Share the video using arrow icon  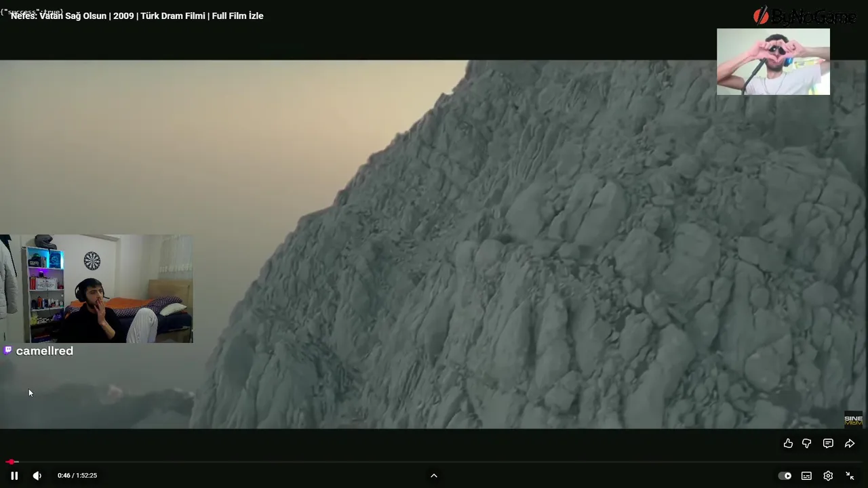pos(850,443)
